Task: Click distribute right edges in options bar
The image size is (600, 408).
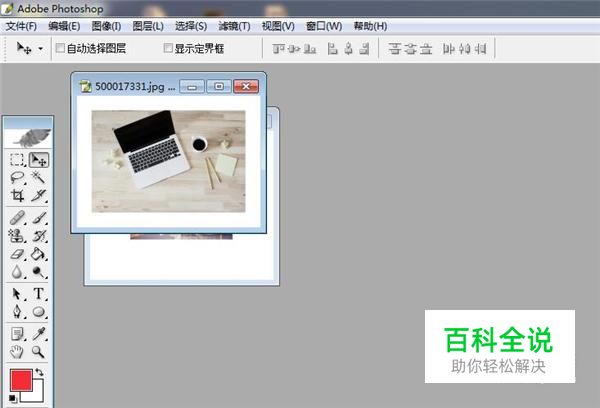Action: 479,49
